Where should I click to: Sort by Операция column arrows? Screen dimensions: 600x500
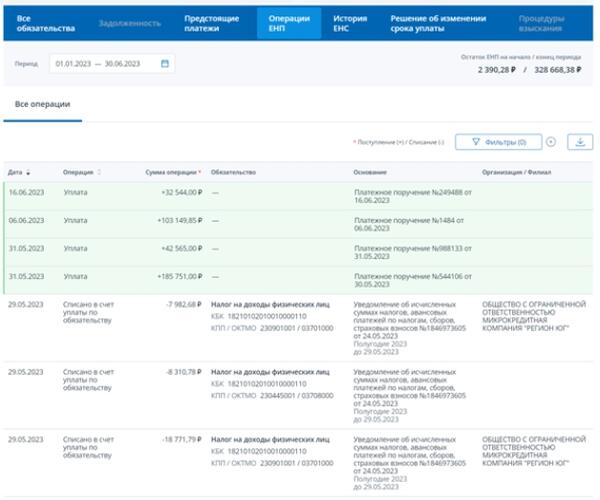[x=100, y=172]
